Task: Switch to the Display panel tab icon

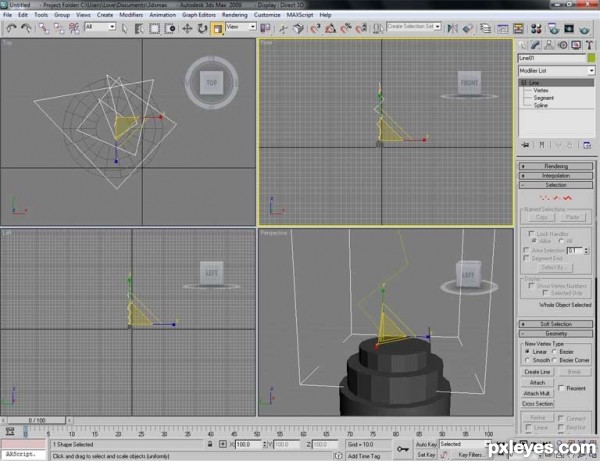Action: coord(576,45)
